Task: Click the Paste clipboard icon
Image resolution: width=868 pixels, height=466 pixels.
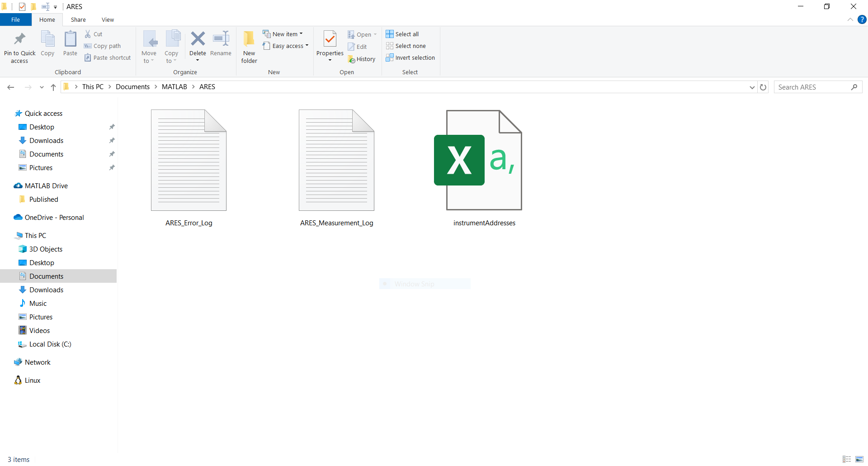Action: click(70, 39)
